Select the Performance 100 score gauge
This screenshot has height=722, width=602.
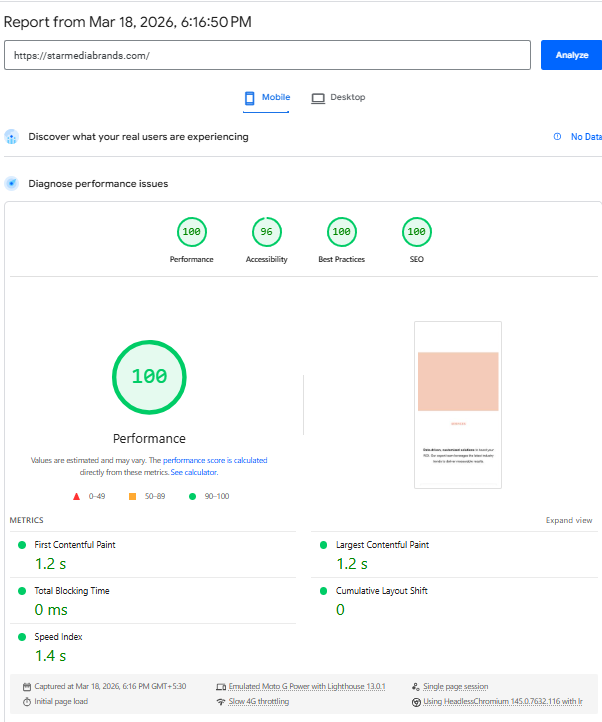pos(191,233)
